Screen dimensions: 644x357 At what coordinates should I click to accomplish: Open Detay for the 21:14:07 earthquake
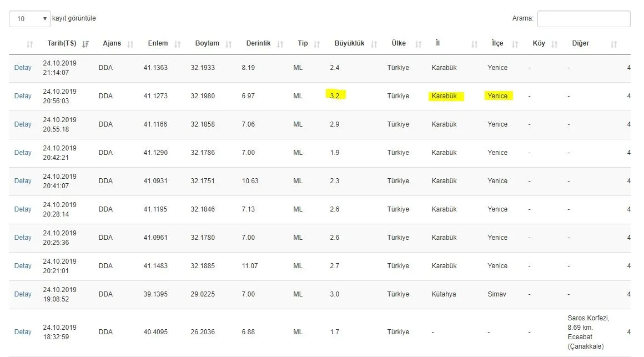pyautogui.click(x=23, y=68)
